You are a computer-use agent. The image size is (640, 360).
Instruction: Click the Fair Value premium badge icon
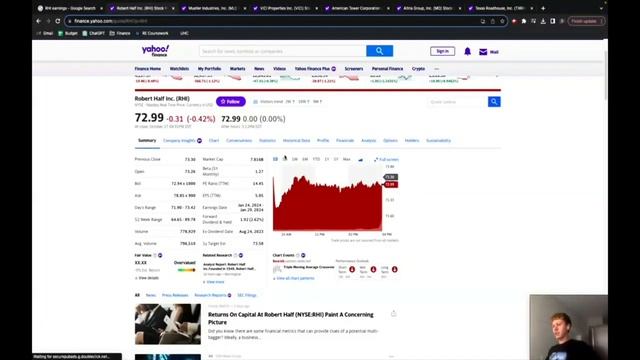point(160,255)
